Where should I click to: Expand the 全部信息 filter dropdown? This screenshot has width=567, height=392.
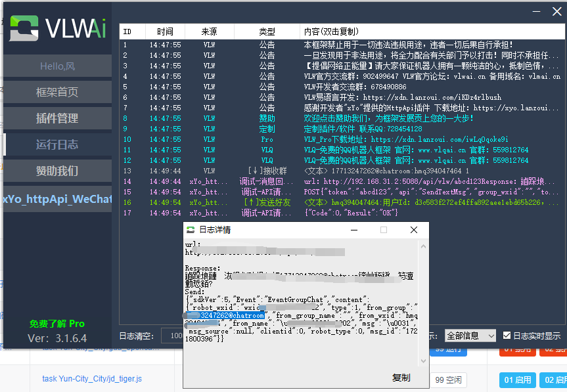pos(470,336)
